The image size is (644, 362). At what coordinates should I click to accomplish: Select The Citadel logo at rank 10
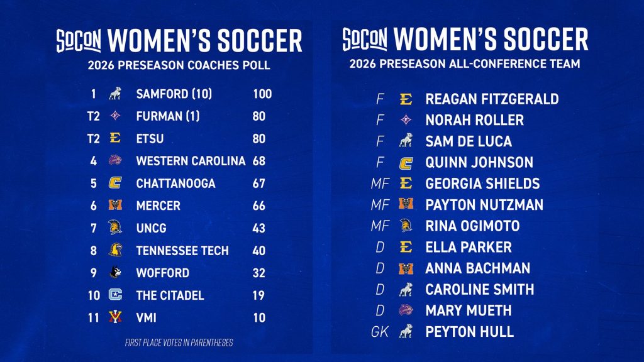(116, 295)
